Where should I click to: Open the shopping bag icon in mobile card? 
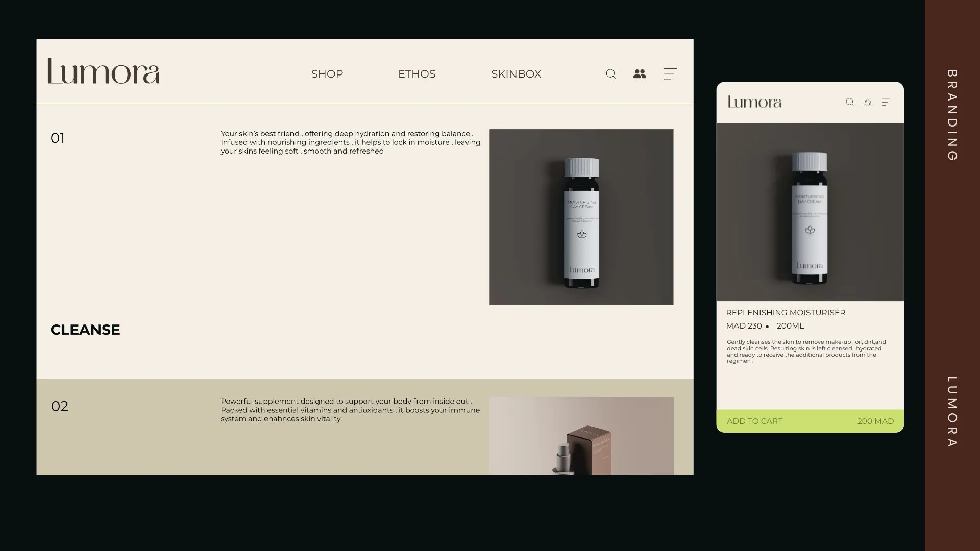[868, 102]
